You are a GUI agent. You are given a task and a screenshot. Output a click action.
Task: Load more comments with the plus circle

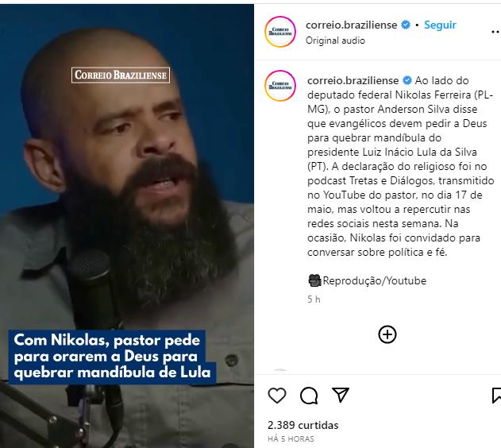[x=387, y=334]
